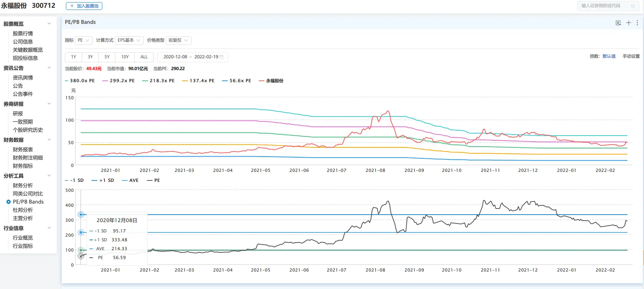Open 杜邦分析 in sidebar
Screen dimensions: 644x289
pos(23,210)
